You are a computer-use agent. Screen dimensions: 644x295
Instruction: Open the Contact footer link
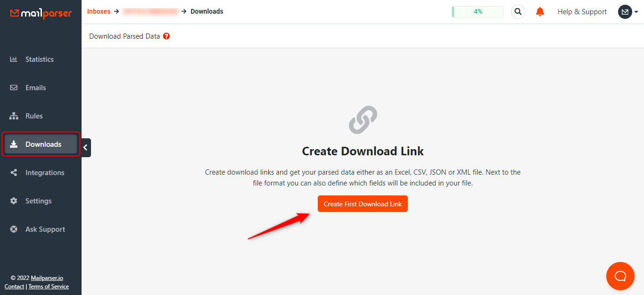click(14, 287)
